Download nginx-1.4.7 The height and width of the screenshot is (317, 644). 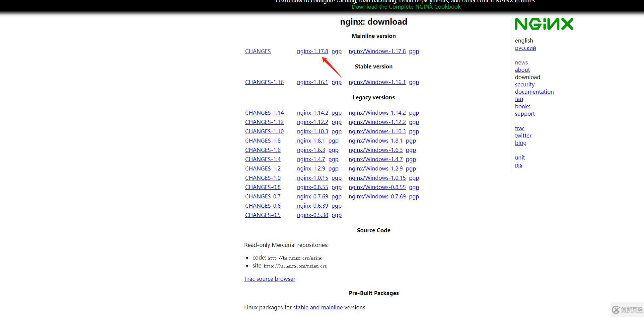311,159
